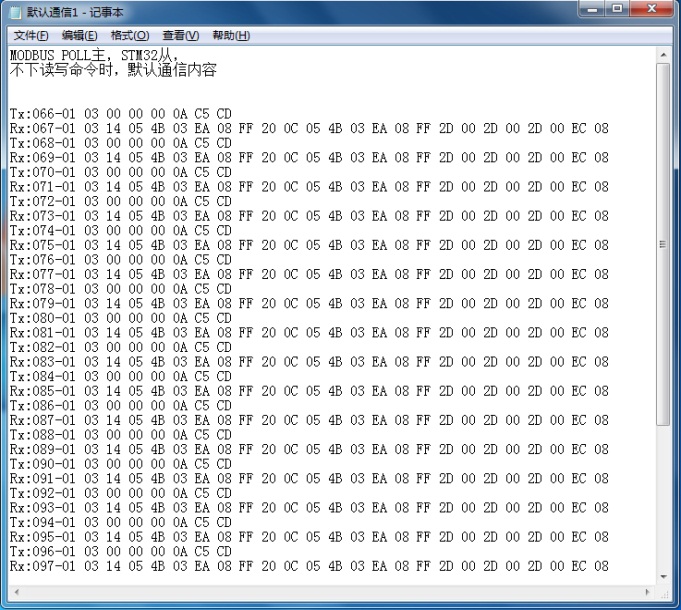
Task: Click the Tx:082 line
Action: (x=121, y=347)
